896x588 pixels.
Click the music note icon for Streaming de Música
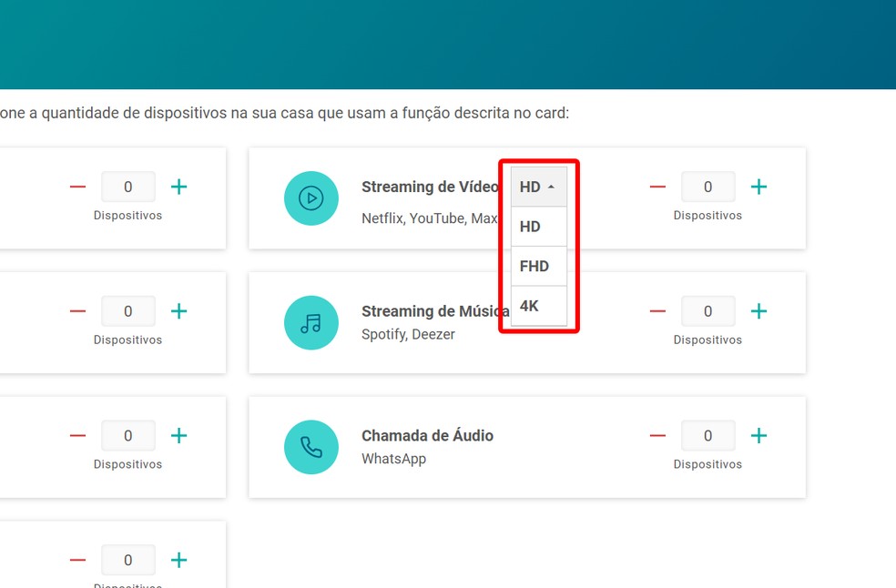tap(311, 322)
